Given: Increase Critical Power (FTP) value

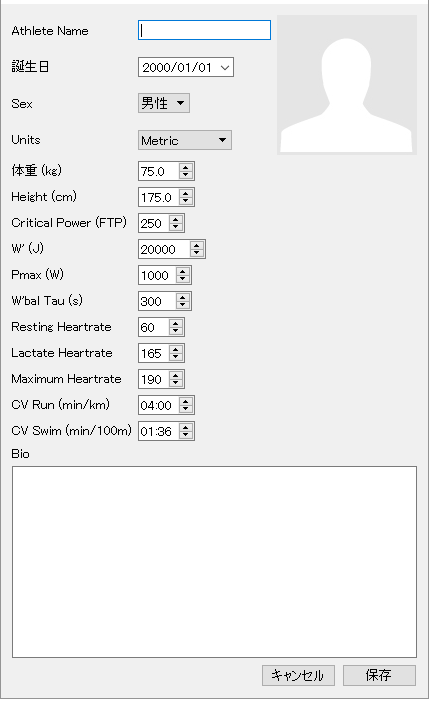Looking at the screenshot, I should [175, 219].
